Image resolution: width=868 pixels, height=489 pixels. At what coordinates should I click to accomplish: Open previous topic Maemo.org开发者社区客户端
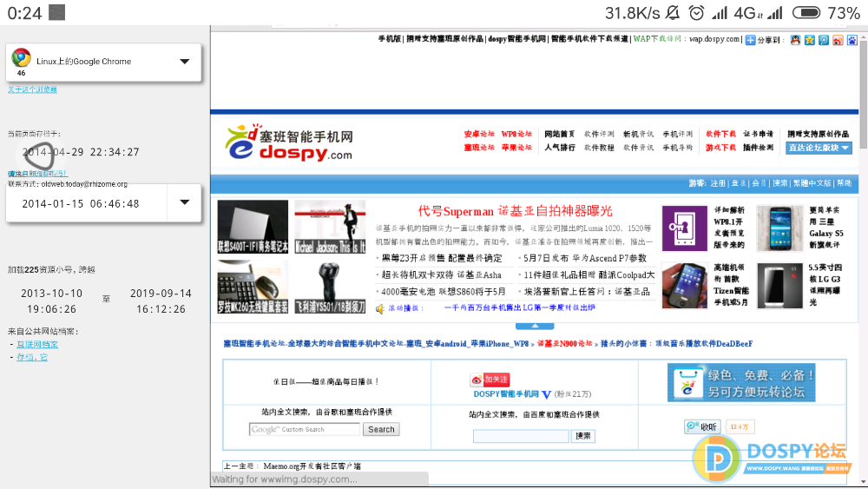(312, 466)
